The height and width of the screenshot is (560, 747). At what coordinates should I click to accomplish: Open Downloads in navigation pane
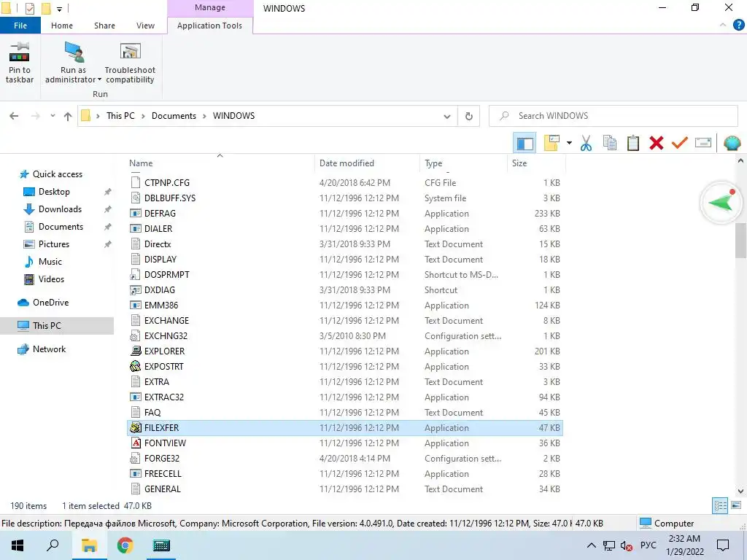[x=60, y=209]
